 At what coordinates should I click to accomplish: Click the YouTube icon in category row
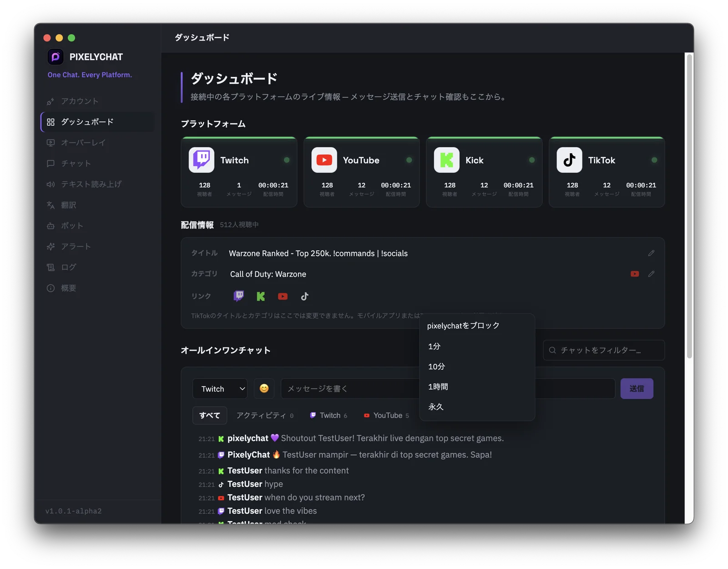tap(635, 274)
